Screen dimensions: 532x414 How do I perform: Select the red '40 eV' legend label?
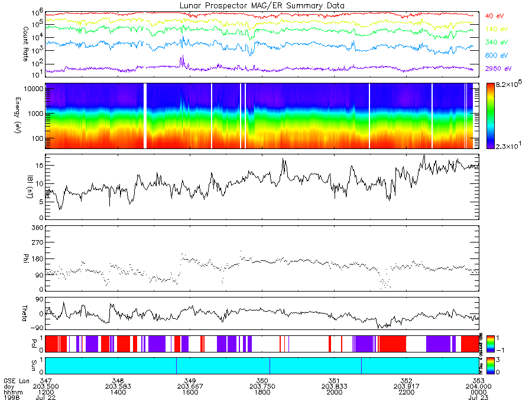pos(494,16)
